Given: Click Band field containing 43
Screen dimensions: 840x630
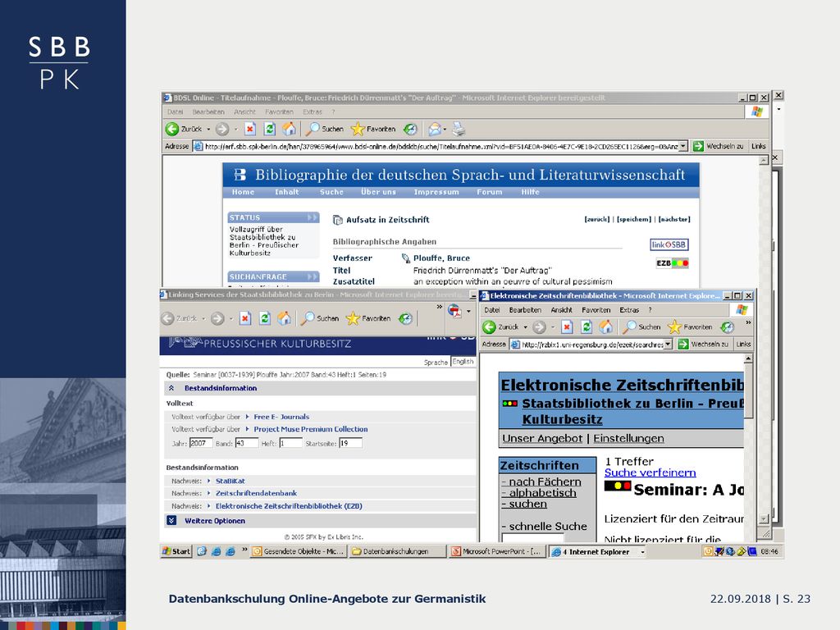Looking at the screenshot, I should point(246,443).
